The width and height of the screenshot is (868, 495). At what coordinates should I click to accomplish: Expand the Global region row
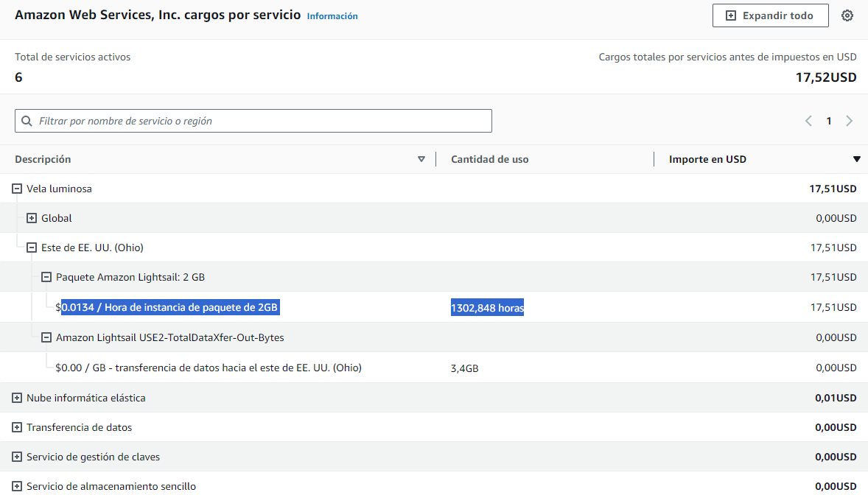[32, 218]
